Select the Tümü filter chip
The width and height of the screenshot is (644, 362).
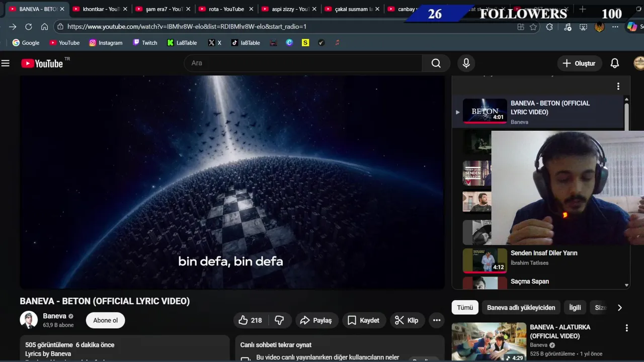(465, 308)
